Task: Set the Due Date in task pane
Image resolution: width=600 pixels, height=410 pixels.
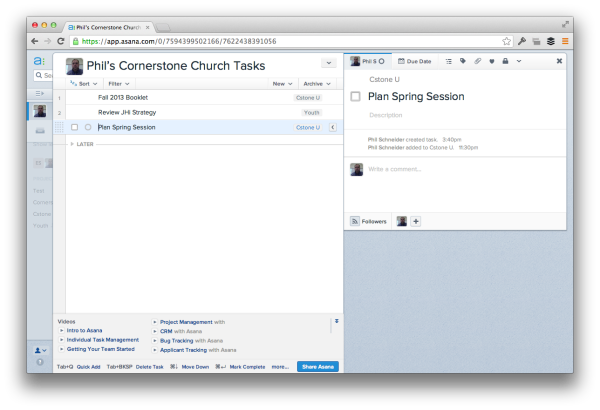Action: pos(415,61)
